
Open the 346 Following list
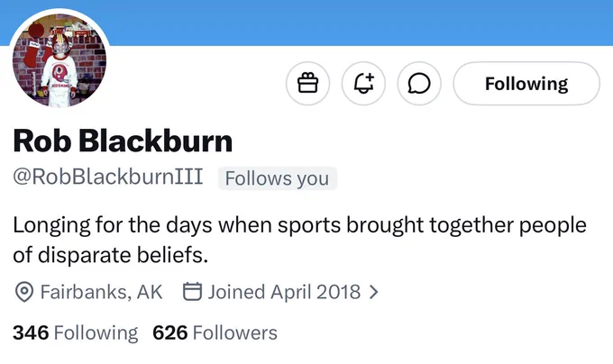pyautogui.click(x=75, y=332)
